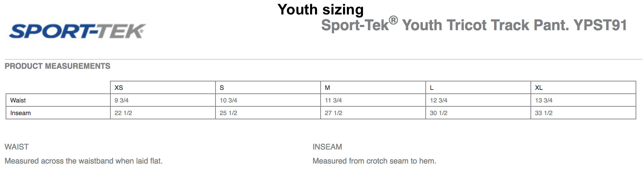Click the XL waist value 13 3/4

tap(544, 100)
